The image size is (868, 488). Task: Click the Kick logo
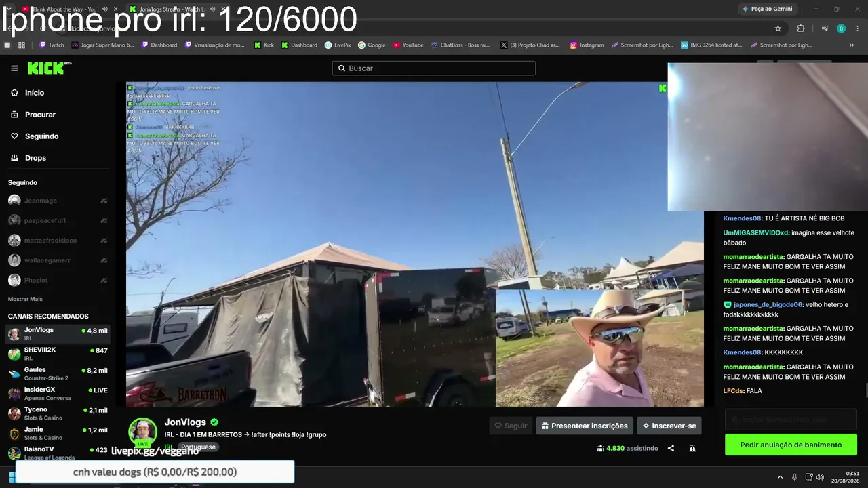[x=49, y=68]
